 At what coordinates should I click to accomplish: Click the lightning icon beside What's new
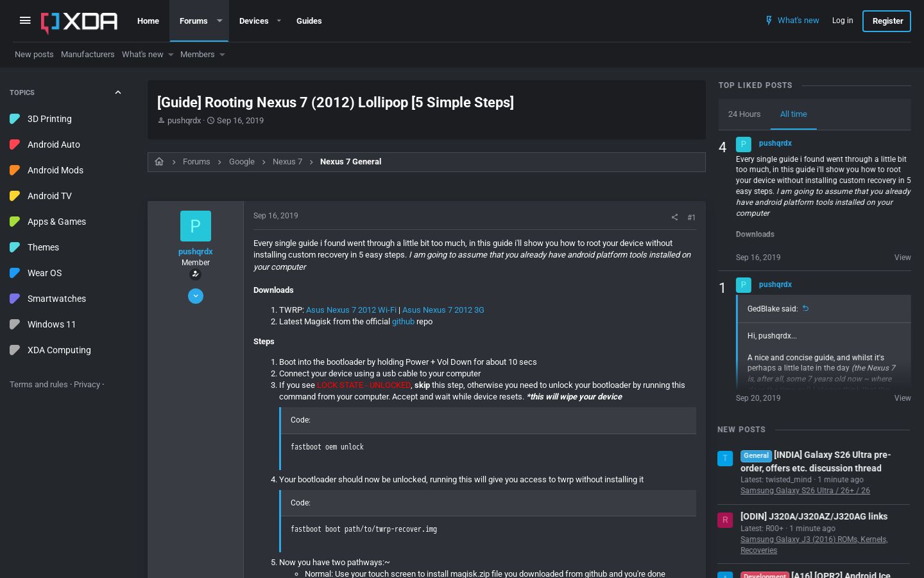click(769, 21)
